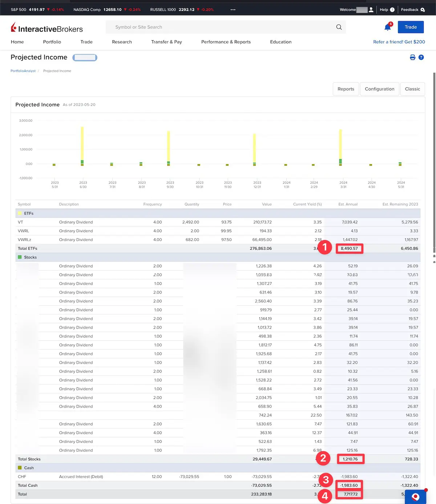Open the Feedback chat icon
The width and height of the screenshot is (436, 504).
[x=423, y=10]
